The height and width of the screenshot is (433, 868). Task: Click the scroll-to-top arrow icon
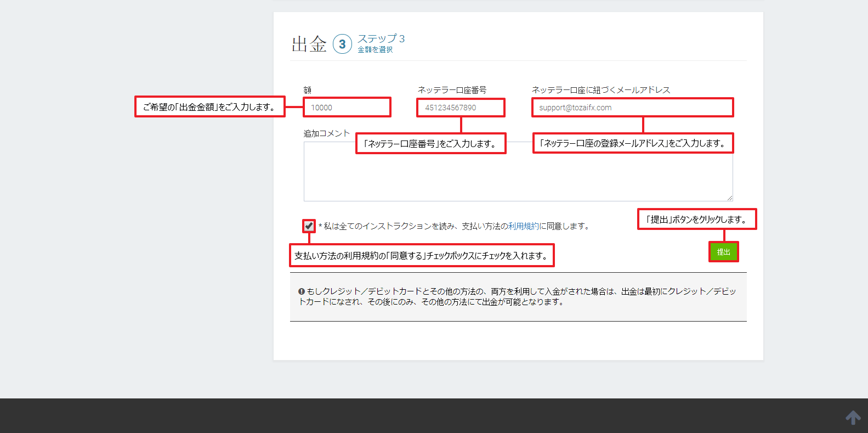[853, 418]
